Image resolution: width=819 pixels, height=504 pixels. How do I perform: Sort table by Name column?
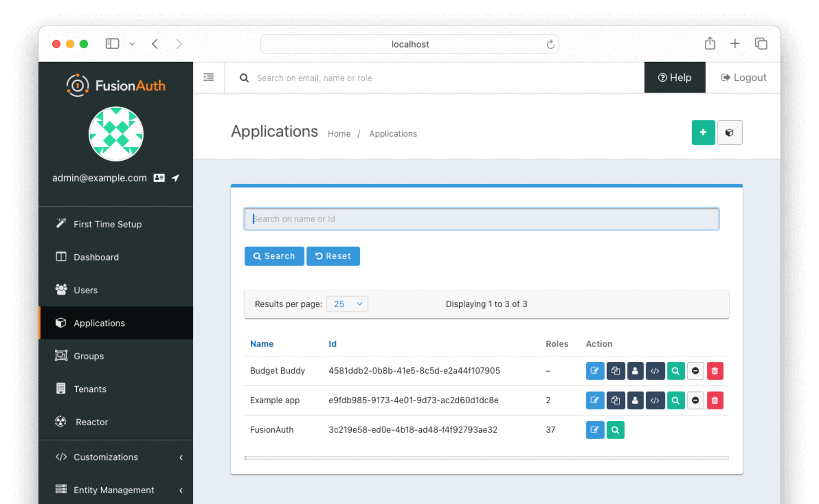(x=262, y=344)
